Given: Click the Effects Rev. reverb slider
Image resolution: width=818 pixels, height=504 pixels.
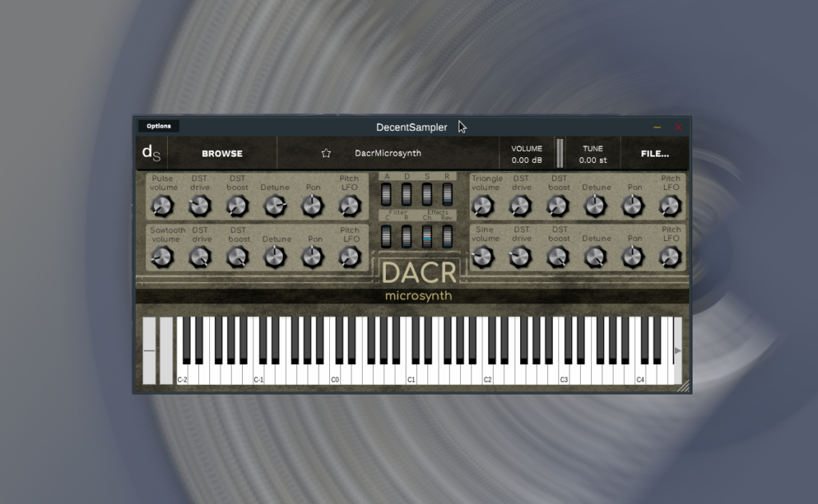Looking at the screenshot, I should [447, 236].
